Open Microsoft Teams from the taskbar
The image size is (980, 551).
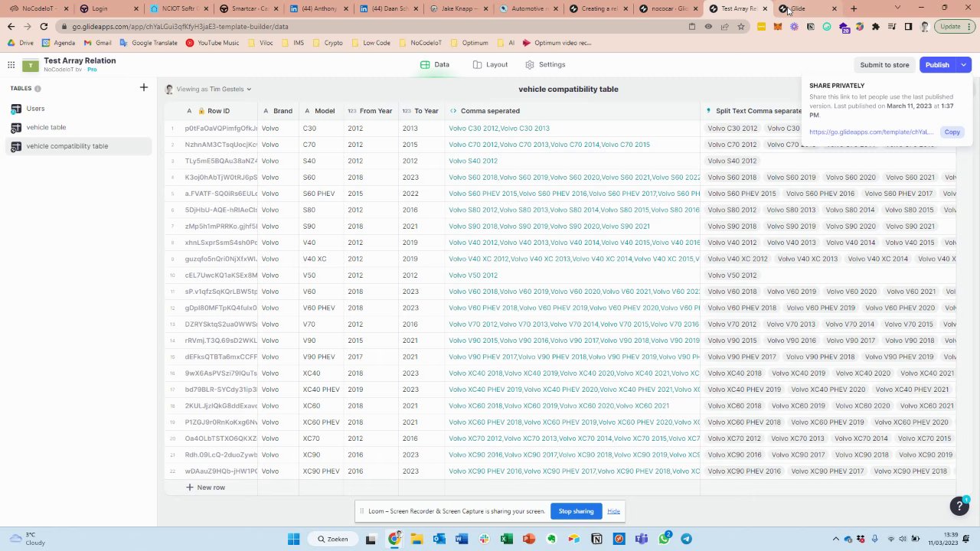(641, 539)
